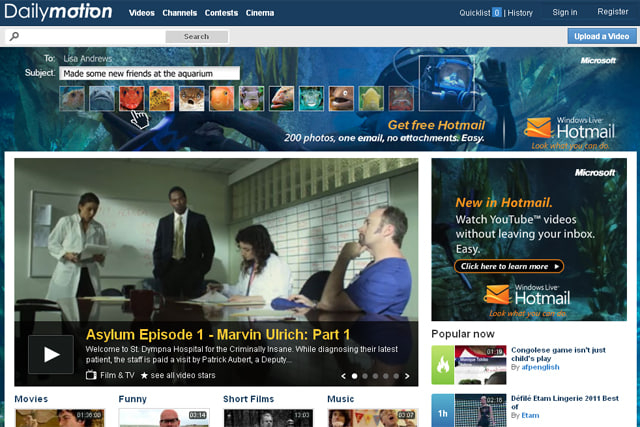Click the Hotmail envelope icon in sidebar ad
This screenshot has height=427, width=640.
(499, 294)
